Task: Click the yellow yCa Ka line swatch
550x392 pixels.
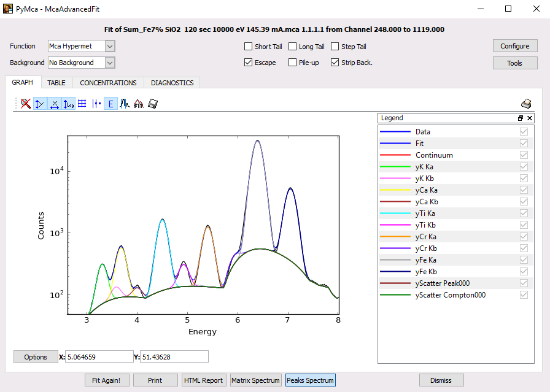Action: pos(395,190)
